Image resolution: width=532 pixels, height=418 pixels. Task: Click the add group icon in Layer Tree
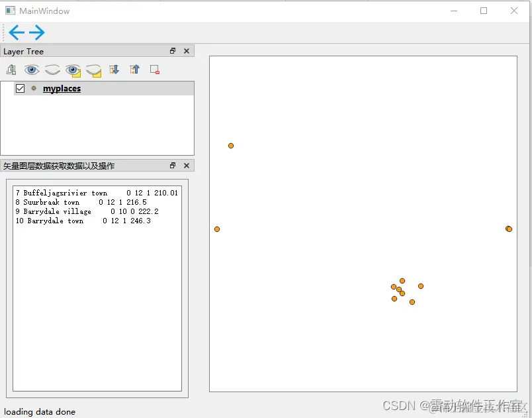pyautogui.click(x=11, y=70)
